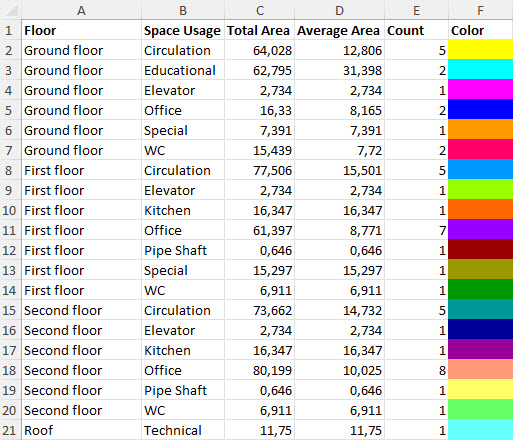The image size is (513, 440).
Task: Click the orange color cell in row 6
Action: (x=480, y=130)
